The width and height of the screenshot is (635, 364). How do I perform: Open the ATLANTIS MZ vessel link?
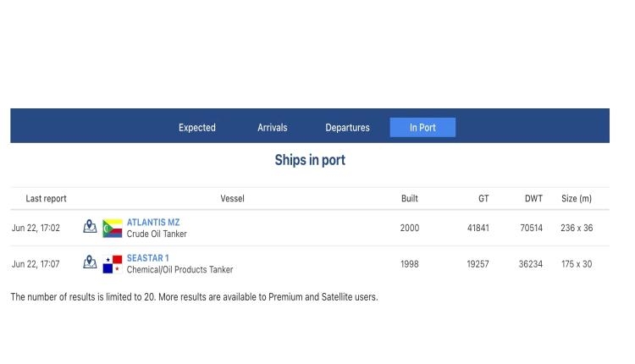pos(153,223)
